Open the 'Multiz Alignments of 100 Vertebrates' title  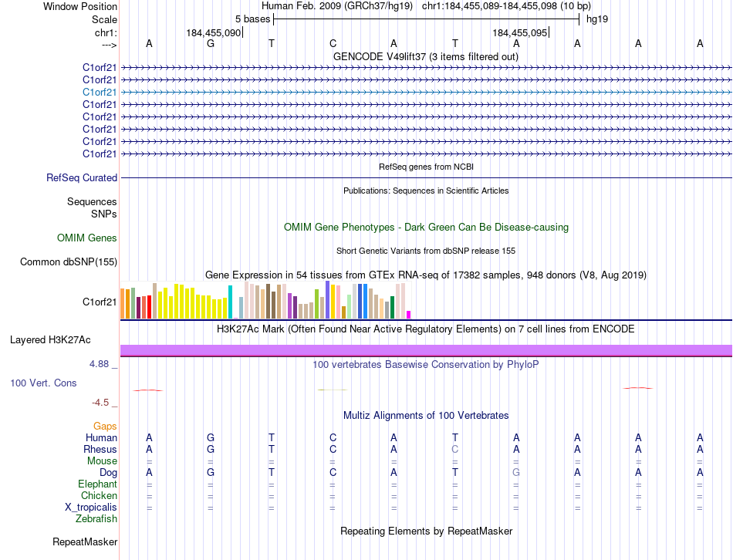[426, 416]
